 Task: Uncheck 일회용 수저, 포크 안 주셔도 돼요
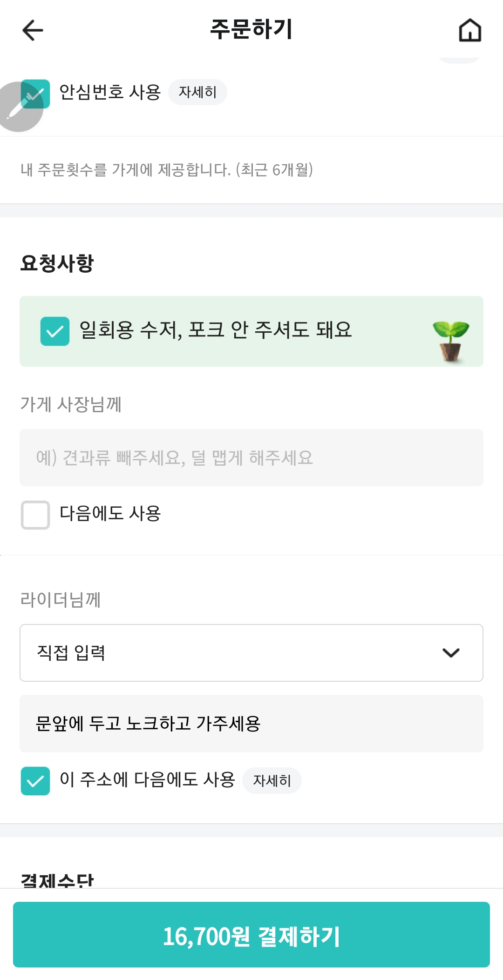pos(55,331)
